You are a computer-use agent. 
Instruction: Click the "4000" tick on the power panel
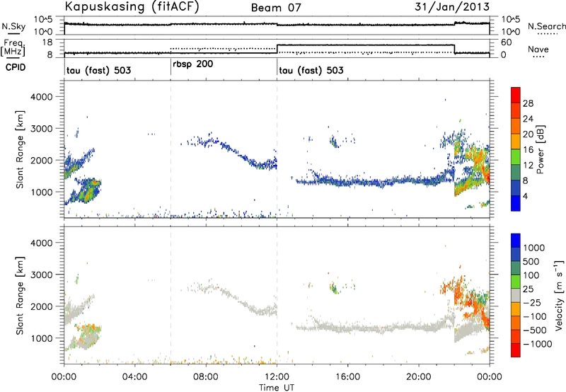pos(41,97)
